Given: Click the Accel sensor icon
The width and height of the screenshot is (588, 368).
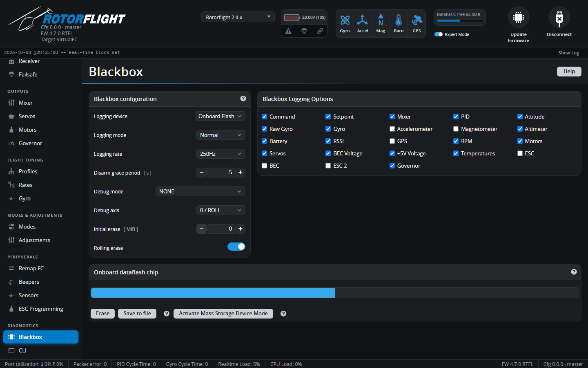Looking at the screenshot, I should pyautogui.click(x=363, y=20).
